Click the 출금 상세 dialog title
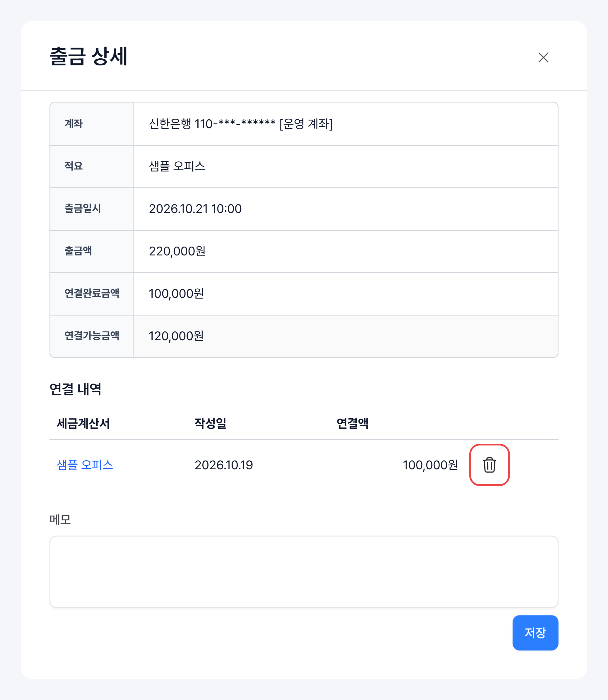Image resolution: width=608 pixels, height=700 pixels. (x=89, y=56)
